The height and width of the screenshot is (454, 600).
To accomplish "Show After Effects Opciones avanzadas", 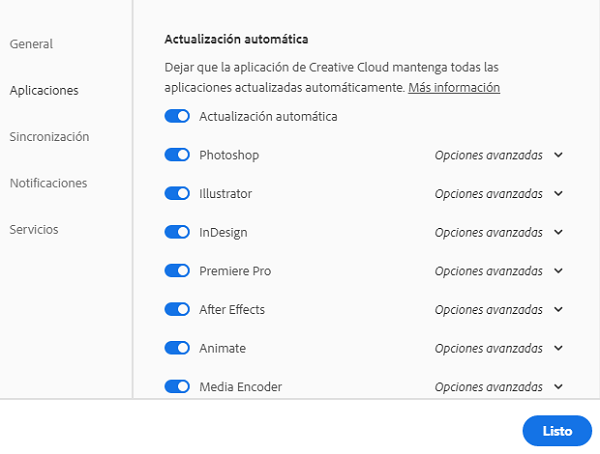I will tap(558, 310).
